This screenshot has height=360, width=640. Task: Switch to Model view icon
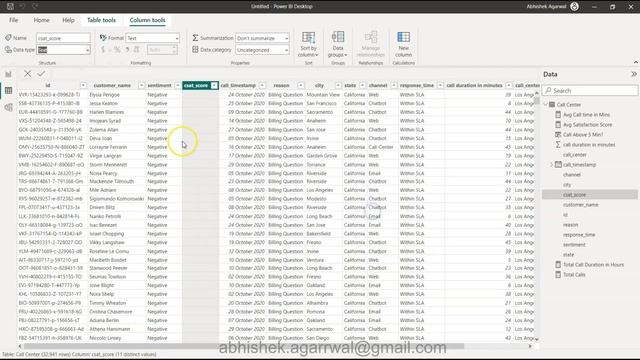(x=9, y=107)
